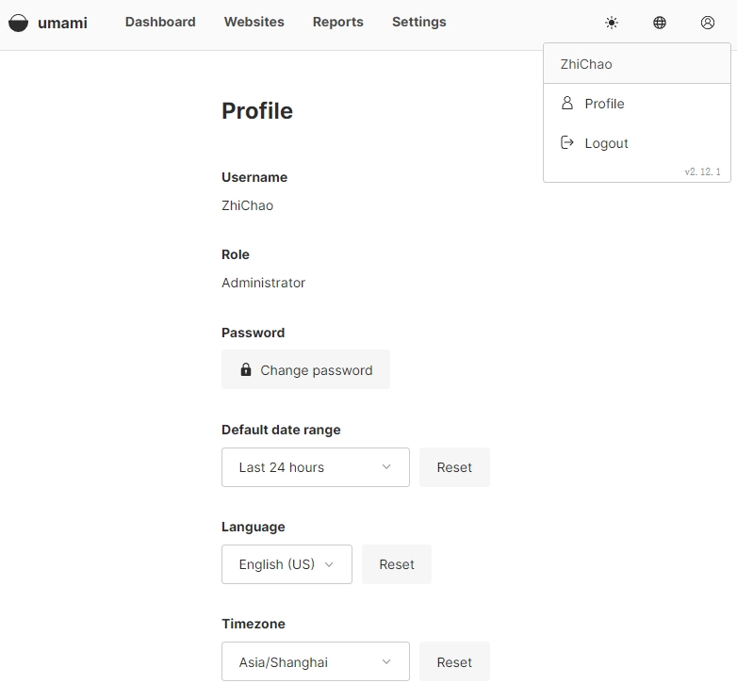Open the English (US) language dropdown
The height and width of the screenshot is (700, 737).
point(287,564)
